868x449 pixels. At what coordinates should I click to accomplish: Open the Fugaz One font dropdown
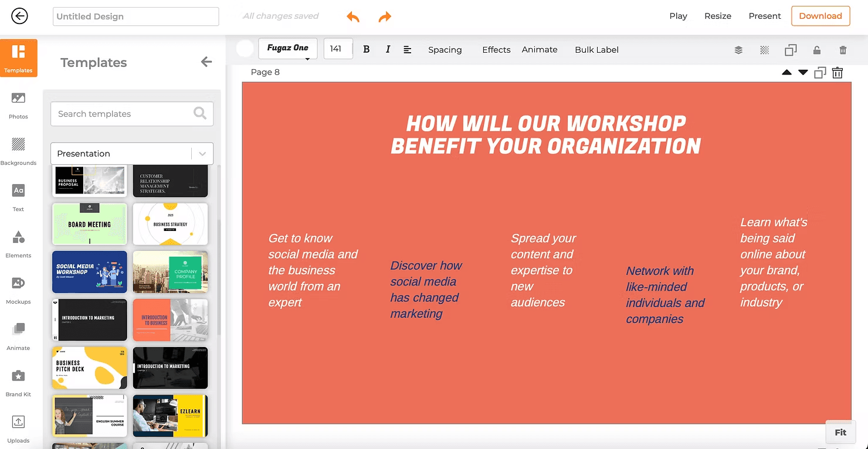click(x=288, y=49)
